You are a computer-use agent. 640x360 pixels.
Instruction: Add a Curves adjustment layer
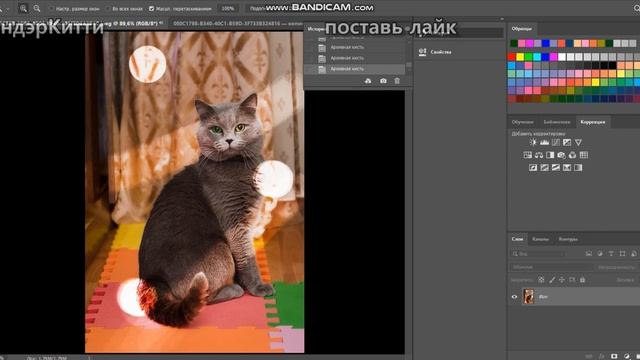click(x=556, y=142)
